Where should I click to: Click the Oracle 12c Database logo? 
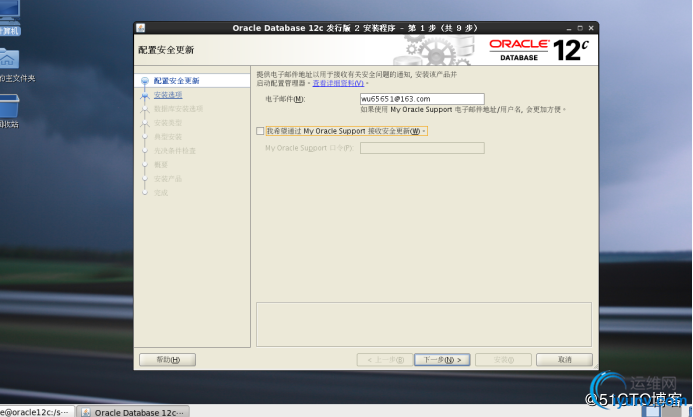[539, 50]
